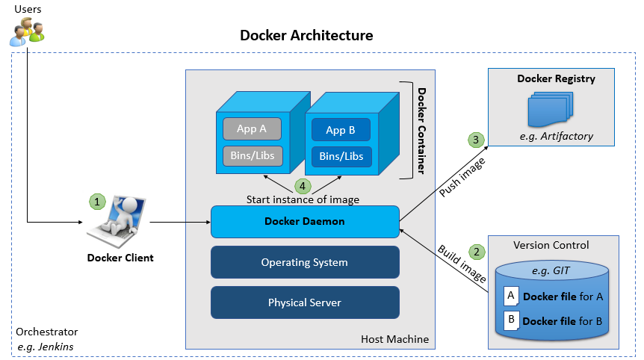Click the Users label text
Viewport: 644px width, 360px height.
[28, 9]
